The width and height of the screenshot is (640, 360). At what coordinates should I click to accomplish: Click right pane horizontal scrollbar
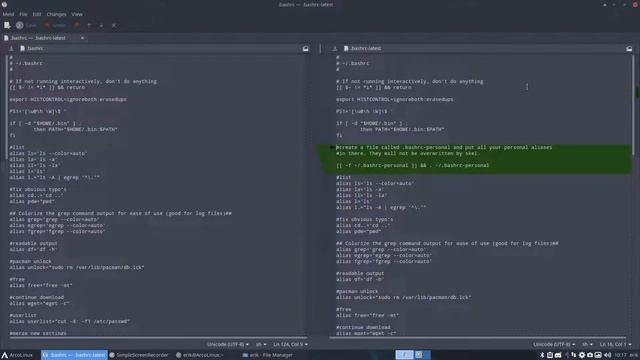[478, 338]
